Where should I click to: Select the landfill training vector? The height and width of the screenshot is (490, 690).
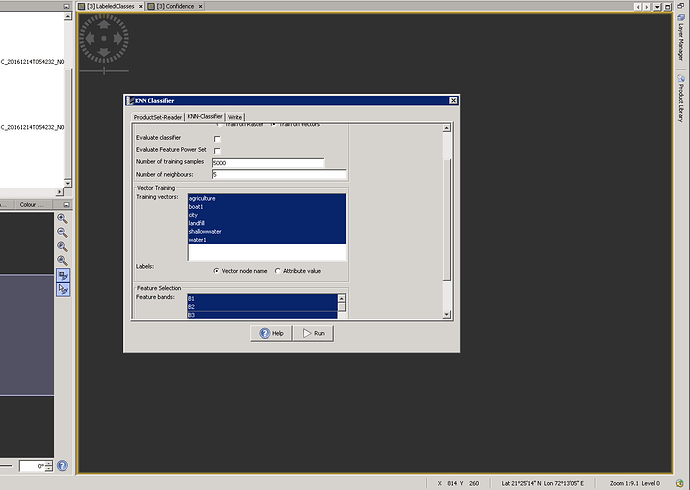[x=267, y=223]
